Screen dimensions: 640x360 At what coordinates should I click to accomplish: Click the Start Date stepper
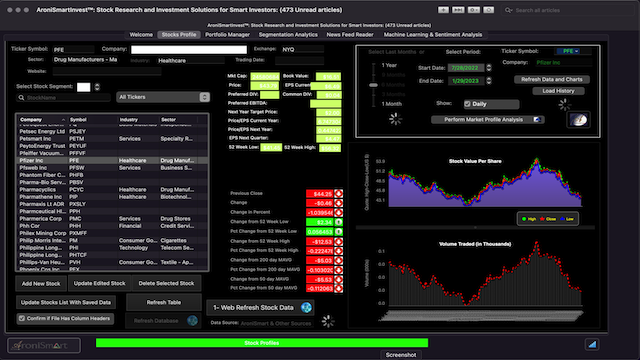pos(489,68)
